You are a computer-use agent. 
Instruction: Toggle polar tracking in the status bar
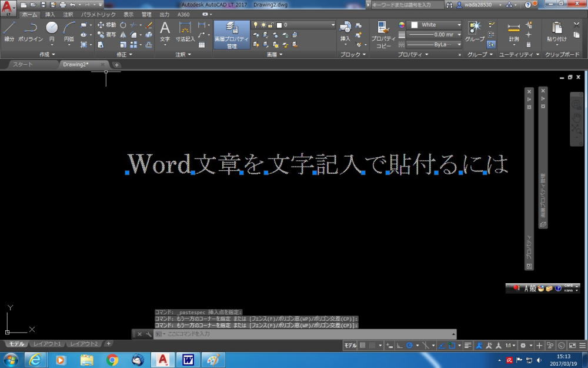tap(409, 346)
